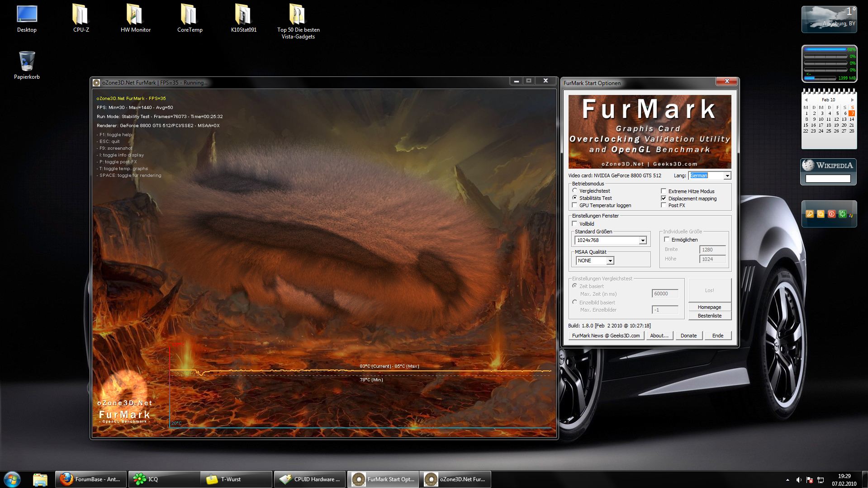This screenshot has height=488, width=868.
Task: Enable GPU Temperatur loggen checkbox
Action: point(575,205)
